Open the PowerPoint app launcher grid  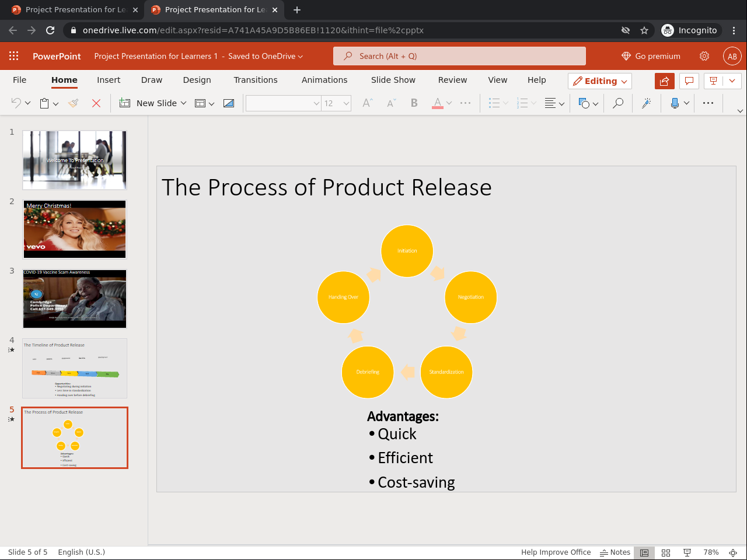tap(14, 56)
